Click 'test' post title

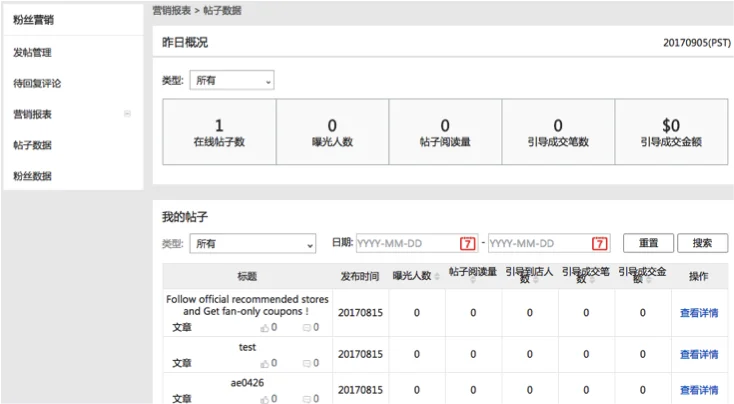pyautogui.click(x=247, y=347)
